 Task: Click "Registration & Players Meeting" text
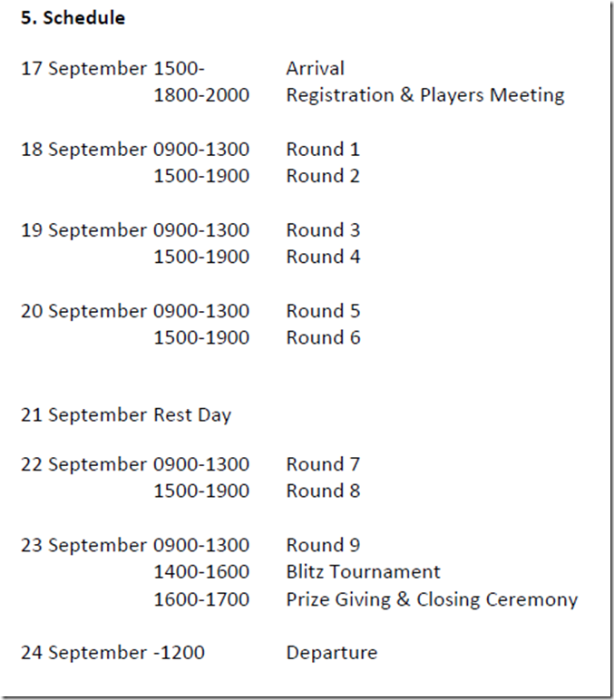click(424, 95)
